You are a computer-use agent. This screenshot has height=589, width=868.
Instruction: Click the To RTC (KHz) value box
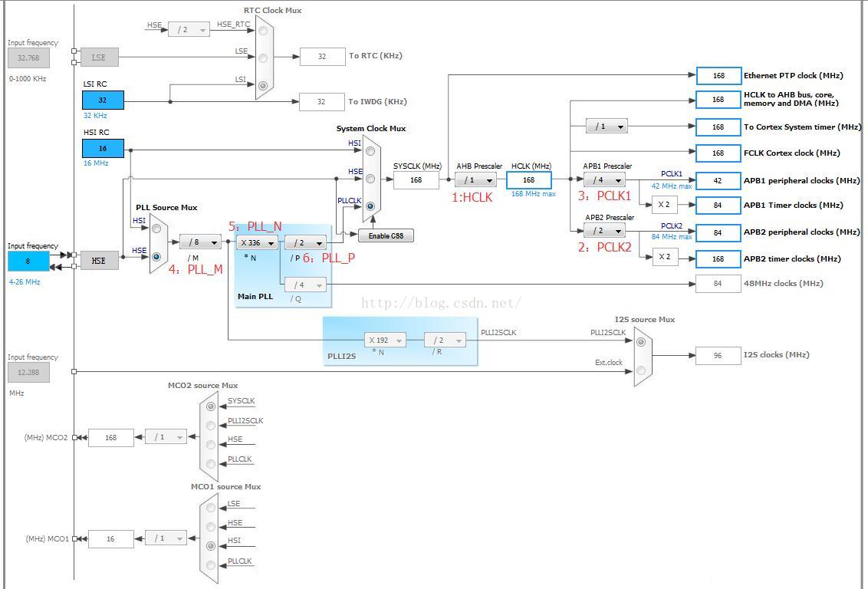pyautogui.click(x=322, y=57)
